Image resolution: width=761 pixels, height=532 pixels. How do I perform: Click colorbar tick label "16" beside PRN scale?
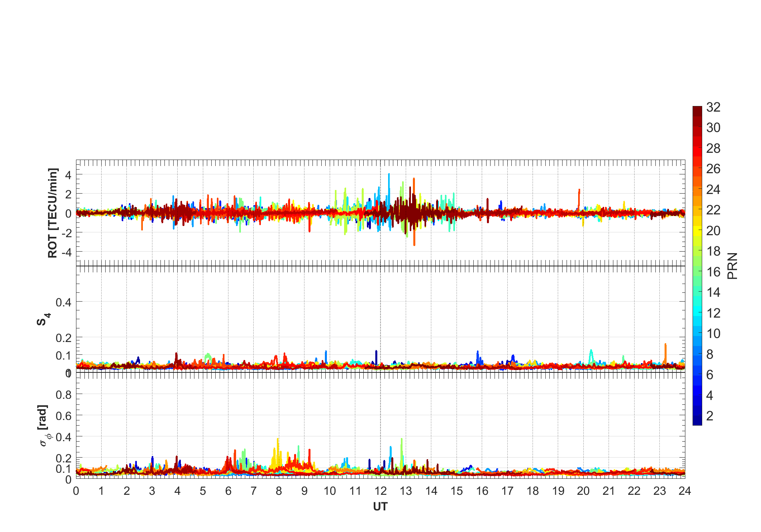point(713,272)
